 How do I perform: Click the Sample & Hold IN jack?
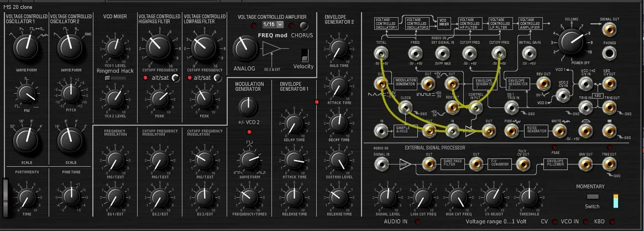(381, 131)
